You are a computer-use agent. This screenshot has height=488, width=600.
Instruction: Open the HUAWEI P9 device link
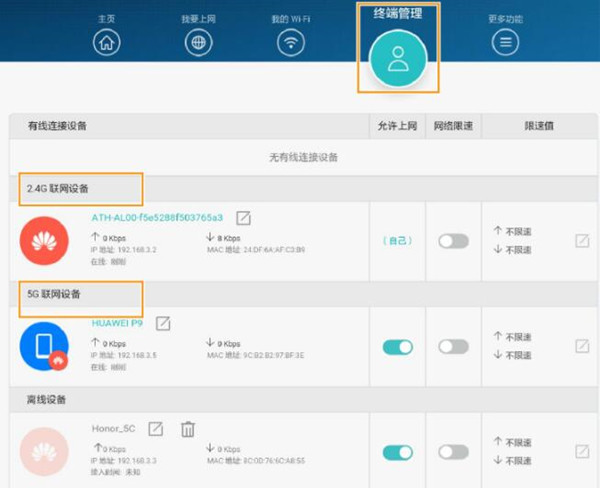(x=117, y=323)
